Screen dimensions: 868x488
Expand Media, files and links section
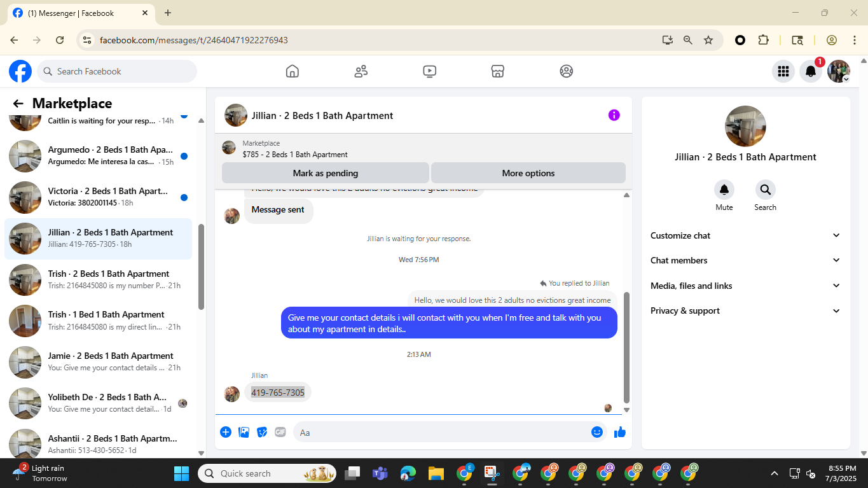click(745, 286)
